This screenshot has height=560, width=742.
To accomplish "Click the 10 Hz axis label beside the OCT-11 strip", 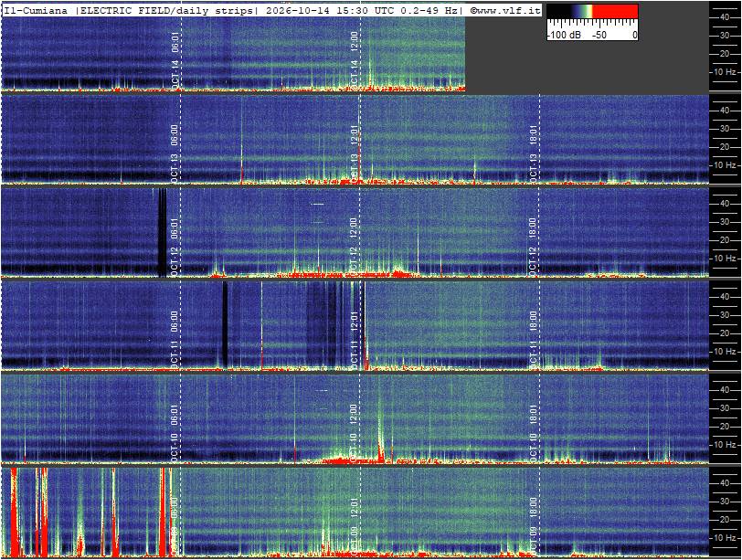I will click(x=725, y=352).
